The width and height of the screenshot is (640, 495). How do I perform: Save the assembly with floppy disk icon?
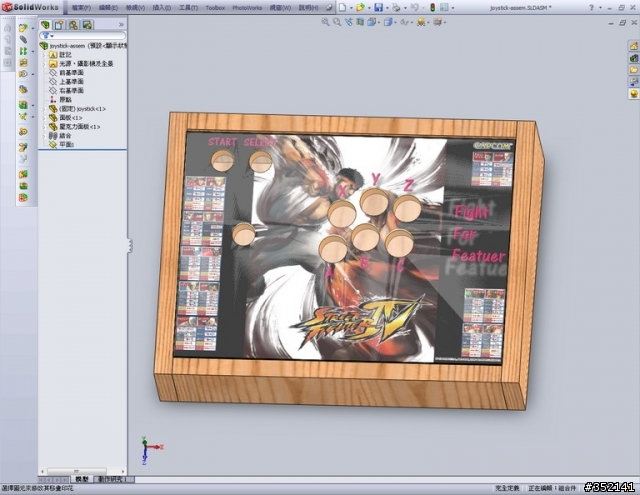pyautogui.click(x=378, y=7)
